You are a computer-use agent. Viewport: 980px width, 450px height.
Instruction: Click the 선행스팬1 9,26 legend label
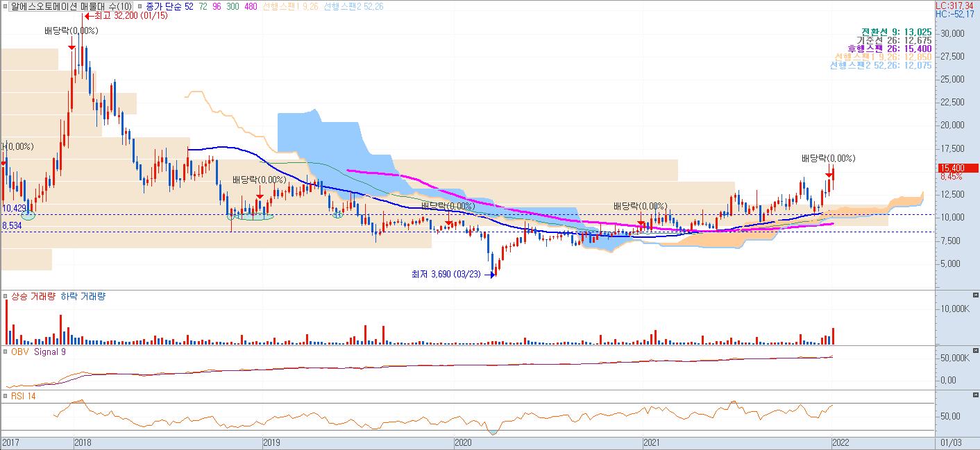290,6
